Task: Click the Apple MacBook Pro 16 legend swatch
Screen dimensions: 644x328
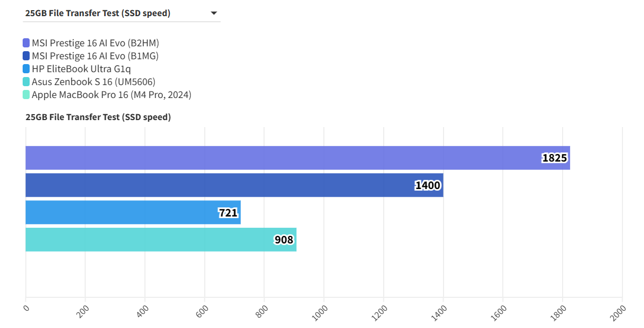Action: [x=26, y=95]
